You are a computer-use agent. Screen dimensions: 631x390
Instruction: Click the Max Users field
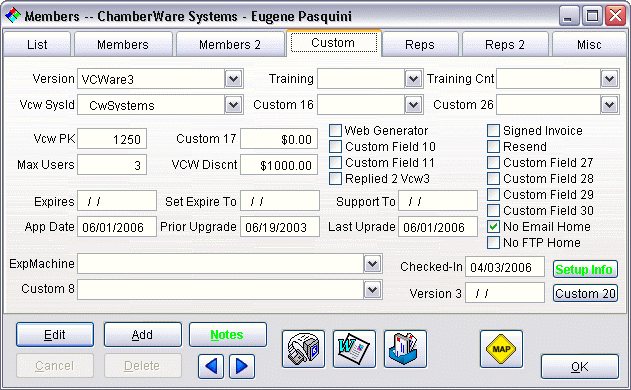[112, 165]
